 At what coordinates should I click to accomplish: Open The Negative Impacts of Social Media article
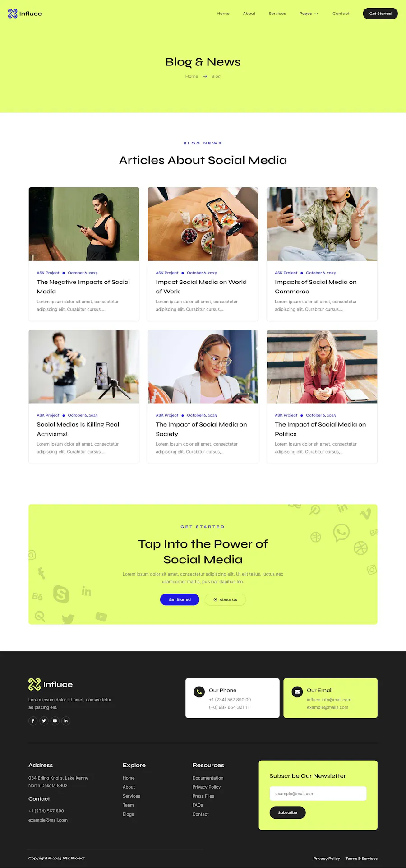(x=83, y=287)
